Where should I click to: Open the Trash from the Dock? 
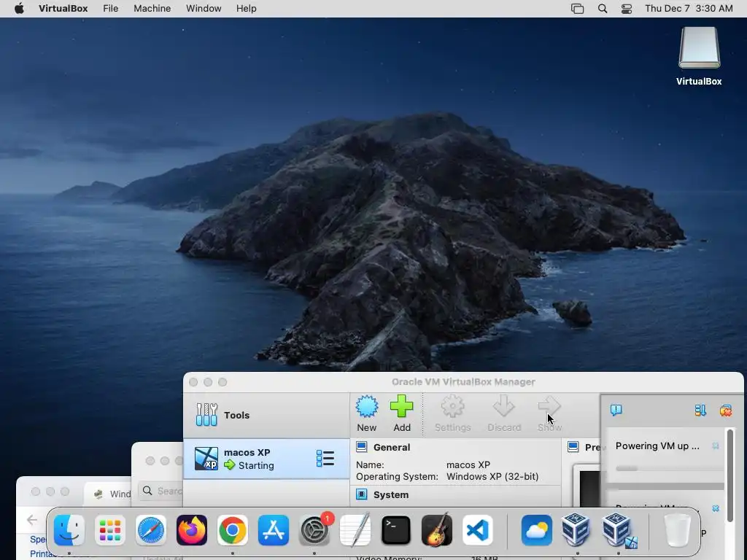pyautogui.click(x=677, y=530)
